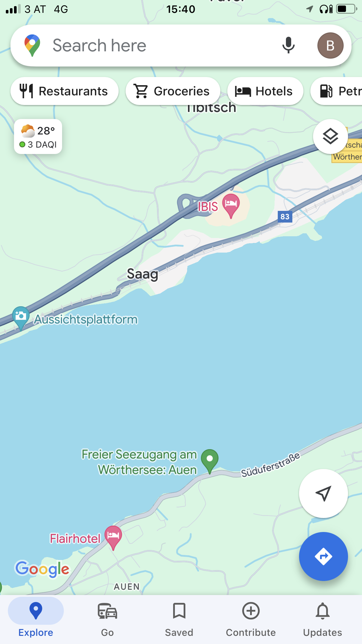
Task: Select the Petrol category chip
Action: point(336,91)
